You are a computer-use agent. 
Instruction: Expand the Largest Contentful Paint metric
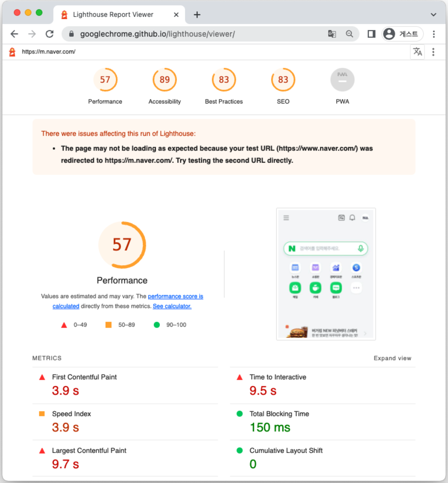125,458
